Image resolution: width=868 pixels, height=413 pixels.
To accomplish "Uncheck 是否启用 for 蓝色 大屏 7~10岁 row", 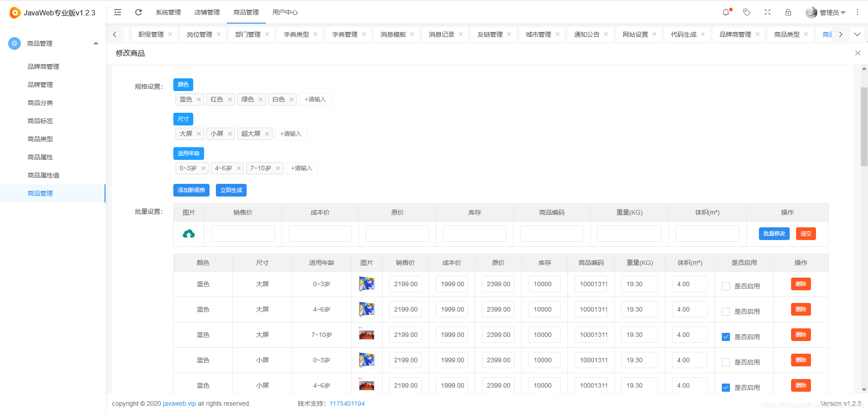I will (x=726, y=337).
